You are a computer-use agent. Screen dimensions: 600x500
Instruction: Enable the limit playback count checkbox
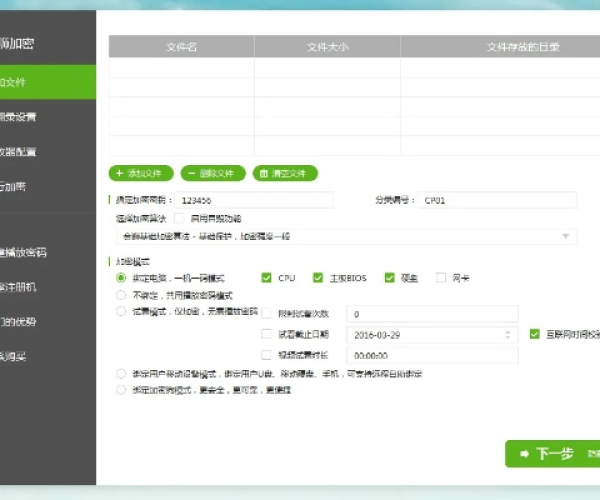[266, 314]
